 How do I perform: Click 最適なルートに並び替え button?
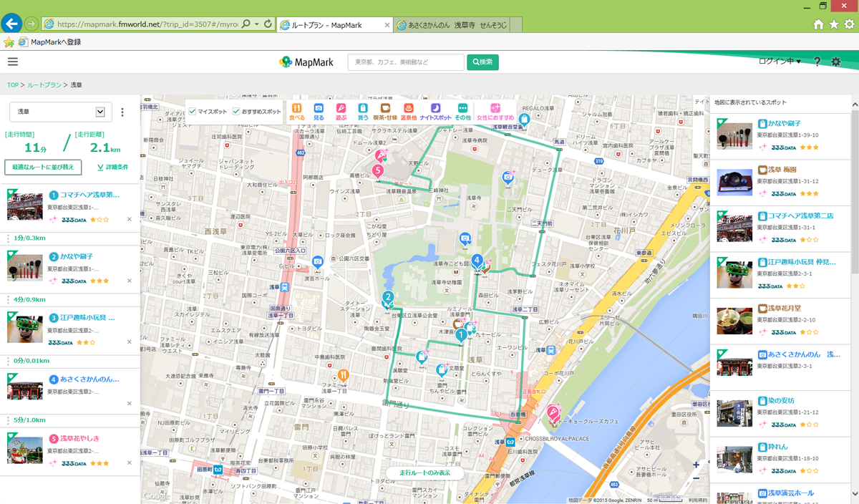tap(43, 168)
